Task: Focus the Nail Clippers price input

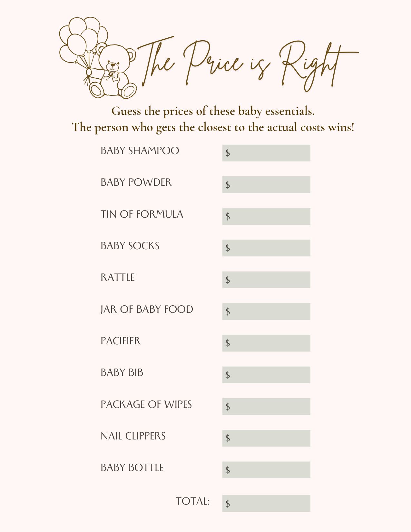Action: pos(266,438)
